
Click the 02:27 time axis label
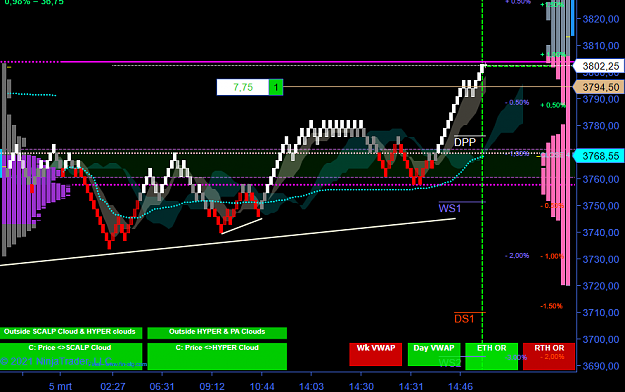tap(113, 386)
